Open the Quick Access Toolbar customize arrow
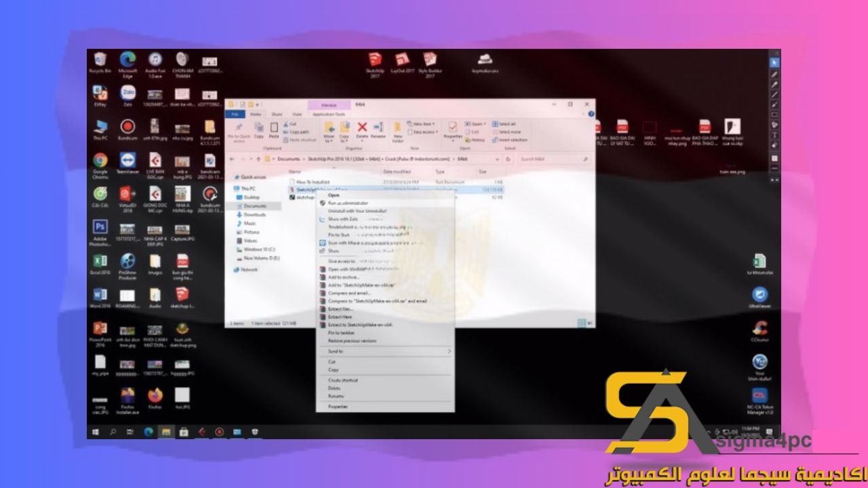Screen dimensions: 868x488 [258, 105]
